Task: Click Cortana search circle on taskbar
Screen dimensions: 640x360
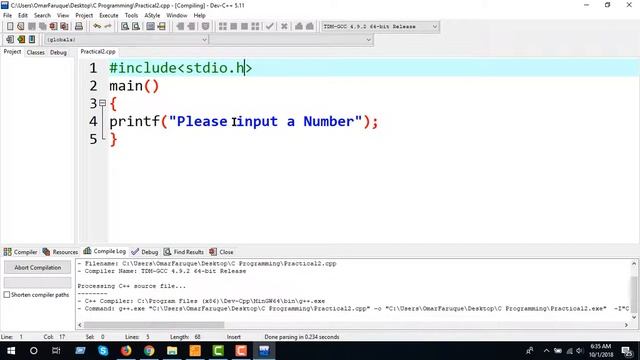Action: click(34, 351)
